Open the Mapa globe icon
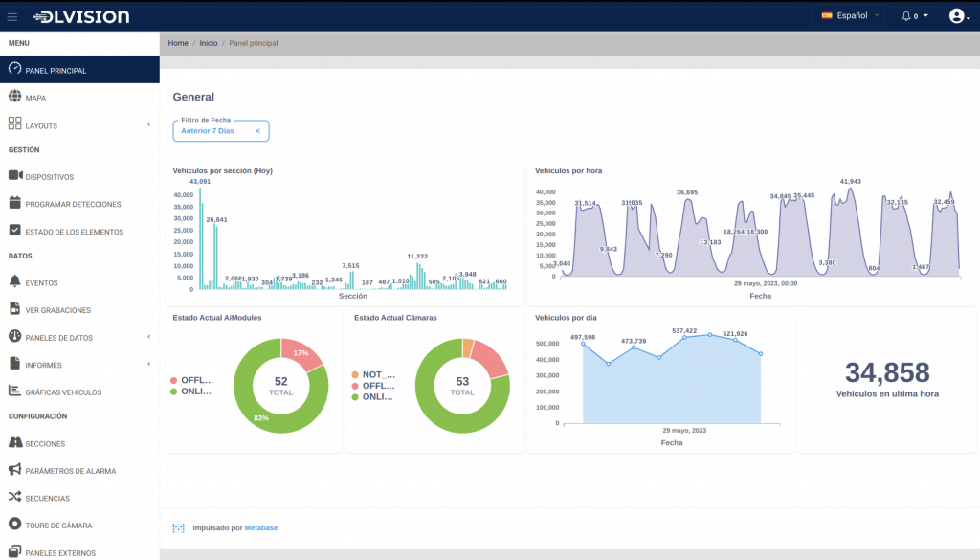Image resolution: width=980 pixels, height=560 pixels. 14,97
